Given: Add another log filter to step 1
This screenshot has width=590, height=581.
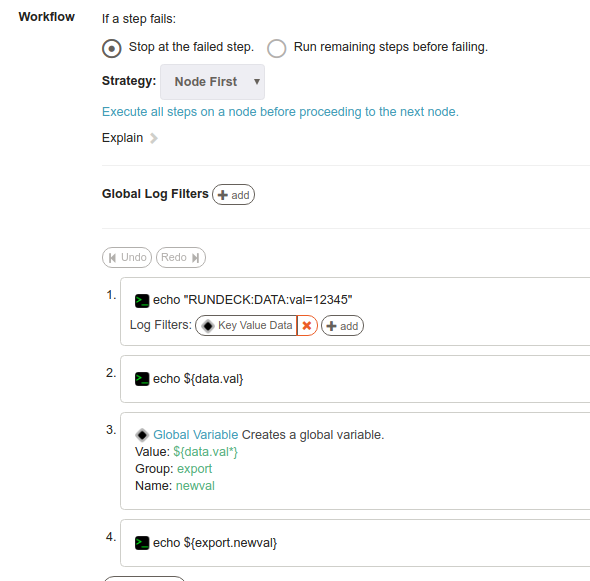Looking at the screenshot, I should click(x=342, y=326).
